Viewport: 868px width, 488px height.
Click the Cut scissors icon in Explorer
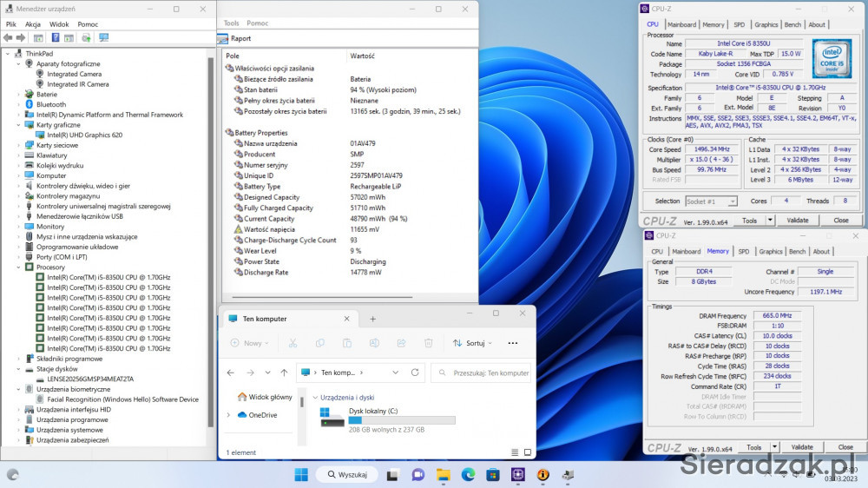coord(293,343)
